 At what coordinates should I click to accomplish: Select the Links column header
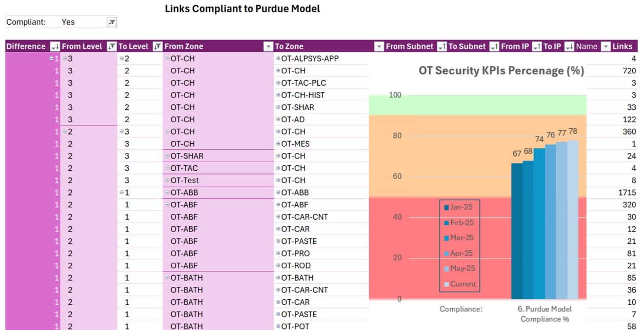tap(622, 47)
